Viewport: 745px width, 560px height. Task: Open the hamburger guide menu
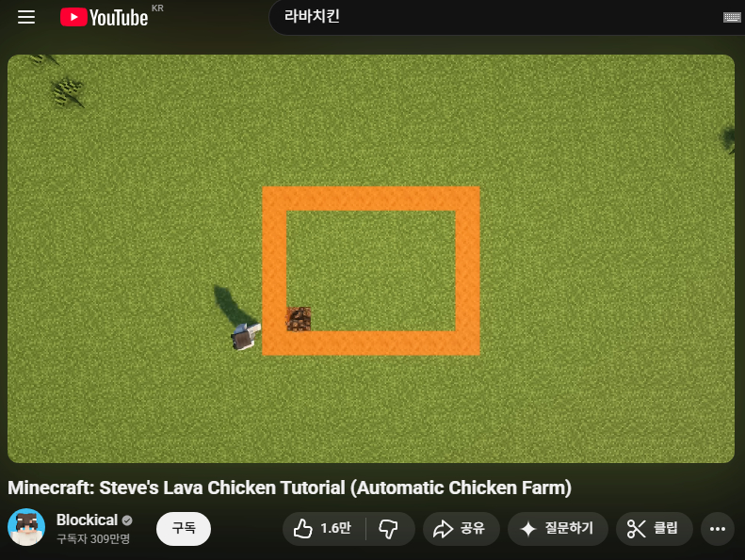(x=25, y=18)
